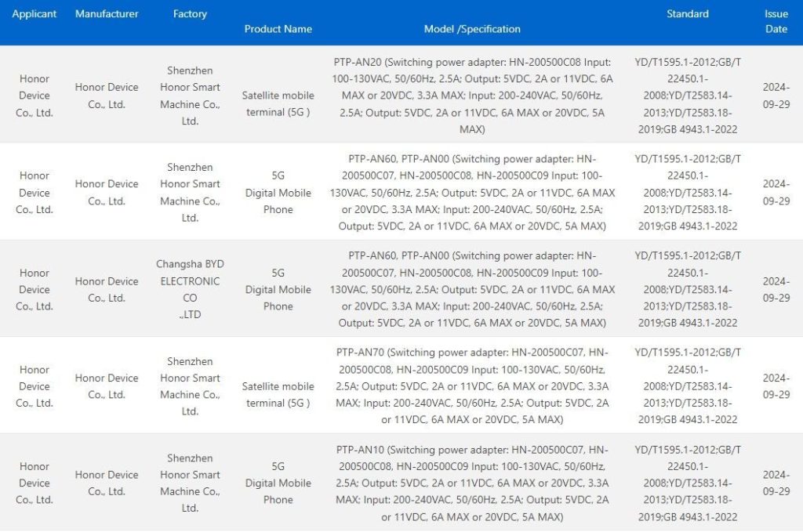Select PTP-AN60, PTP-AN00 specification in Changsha BYD row

point(472,289)
